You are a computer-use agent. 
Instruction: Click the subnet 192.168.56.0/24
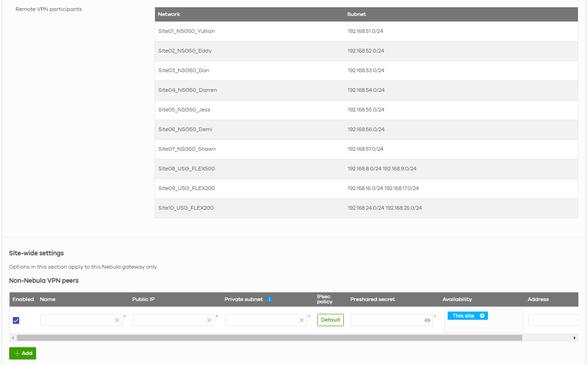[366, 129]
